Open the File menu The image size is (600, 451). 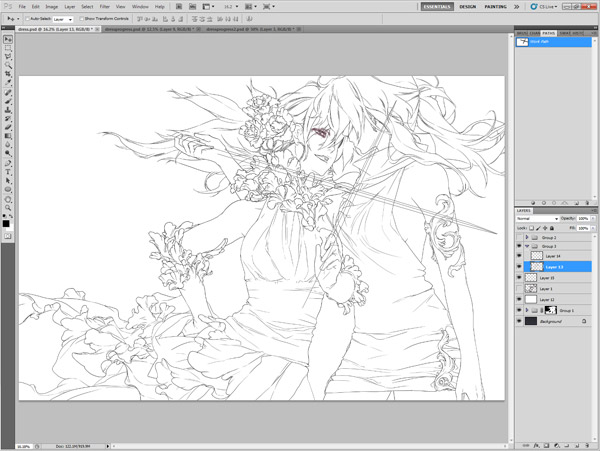(22, 7)
